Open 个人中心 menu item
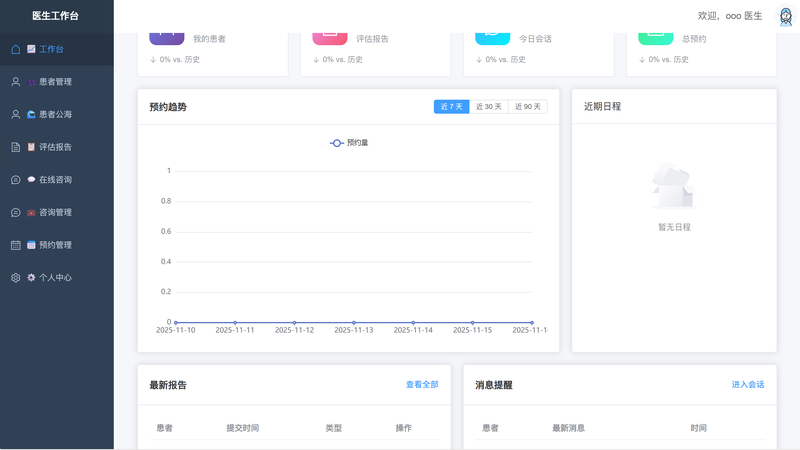The height and width of the screenshot is (450, 800). click(x=57, y=278)
